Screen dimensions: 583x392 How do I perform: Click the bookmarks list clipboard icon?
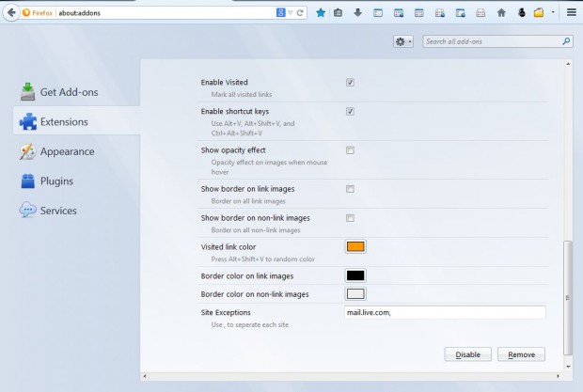click(x=338, y=13)
